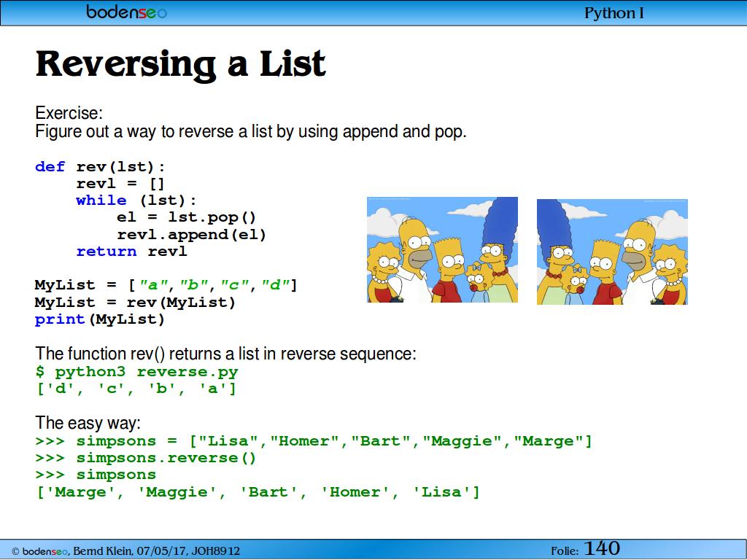
Task: Click the 'def rev(lst):' code line
Action: coord(100,167)
